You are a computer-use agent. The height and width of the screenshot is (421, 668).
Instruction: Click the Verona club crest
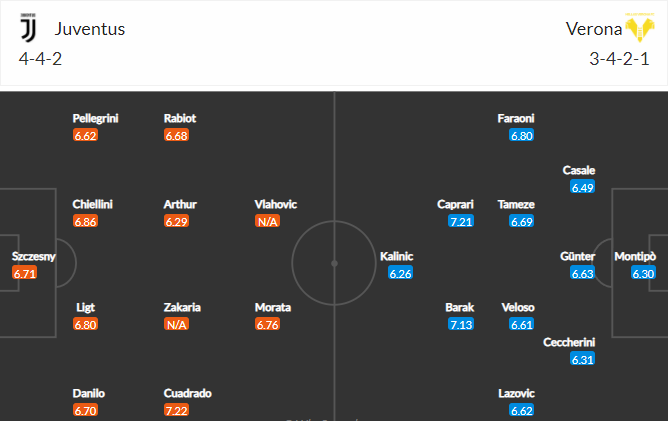(x=639, y=27)
